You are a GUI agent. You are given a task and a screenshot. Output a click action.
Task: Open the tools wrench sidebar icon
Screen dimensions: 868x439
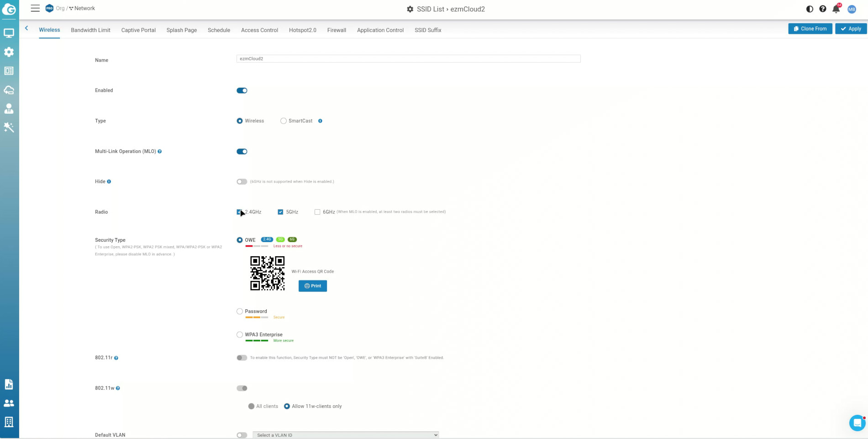(9, 127)
